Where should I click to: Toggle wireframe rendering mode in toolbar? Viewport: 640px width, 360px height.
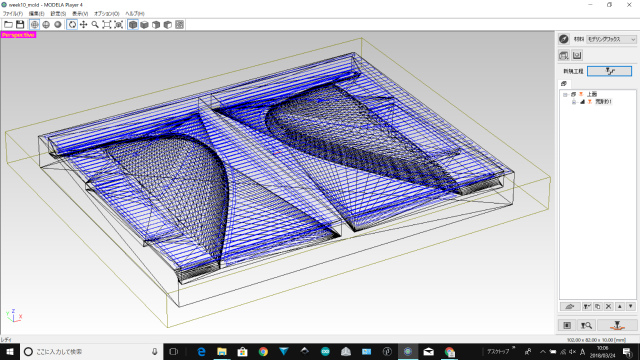click(35, 24)
